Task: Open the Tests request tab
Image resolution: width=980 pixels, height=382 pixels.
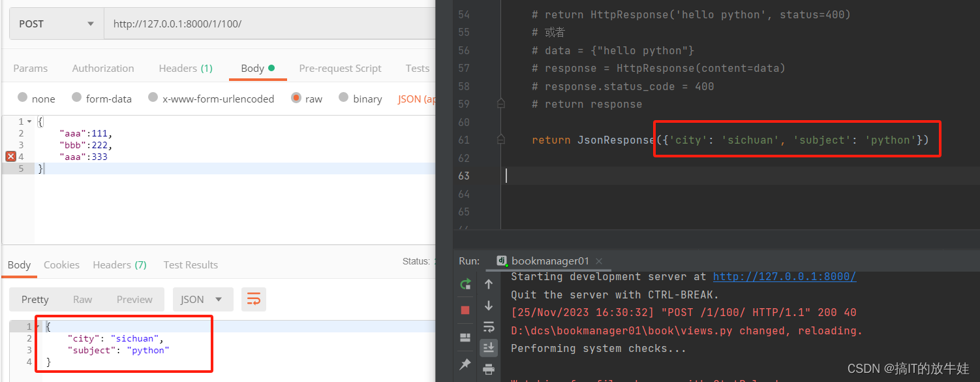Action: (x=417, y=69)
